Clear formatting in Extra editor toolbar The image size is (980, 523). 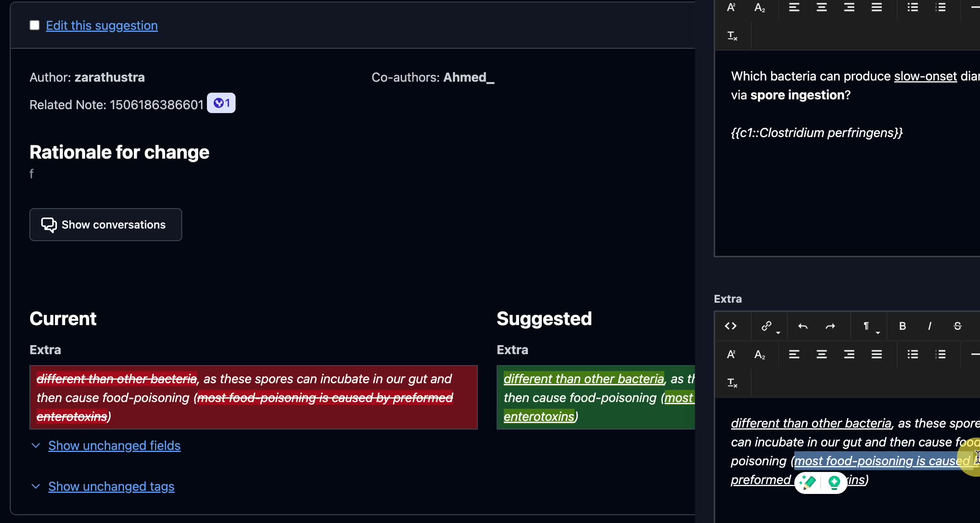(732, 383)
